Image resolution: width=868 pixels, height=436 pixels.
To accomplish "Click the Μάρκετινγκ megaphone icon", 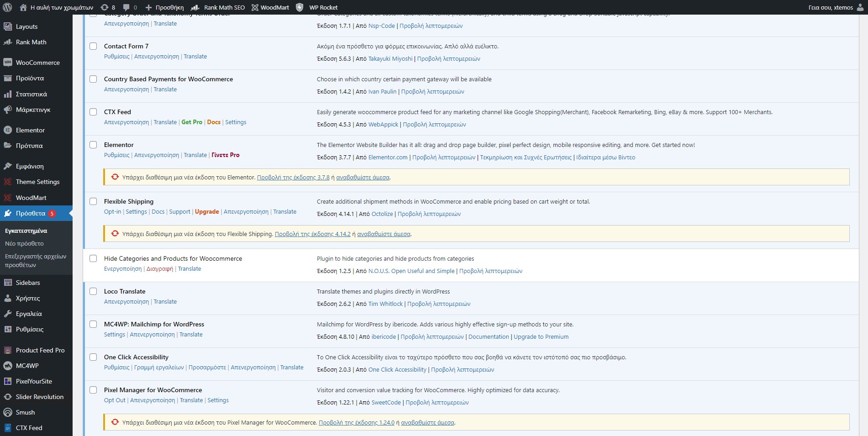I will point(8,110).
